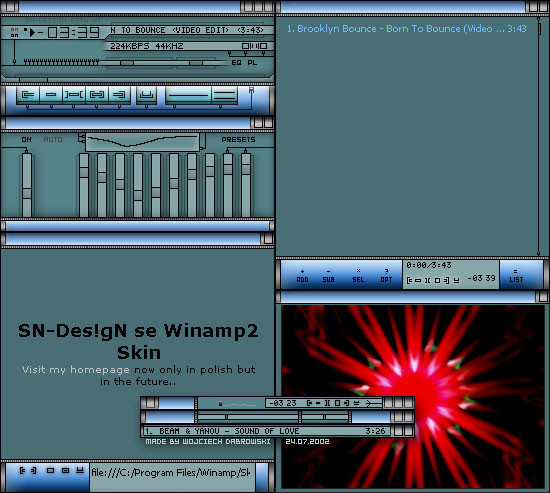
Task: Click Previous mini icon in playlist editor
Action: (x=409, y=280)
